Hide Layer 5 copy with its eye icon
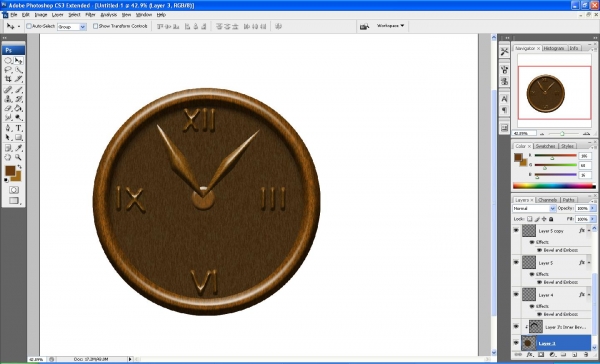This screenshot has width=600, height=364. click(x=516, y=230)
